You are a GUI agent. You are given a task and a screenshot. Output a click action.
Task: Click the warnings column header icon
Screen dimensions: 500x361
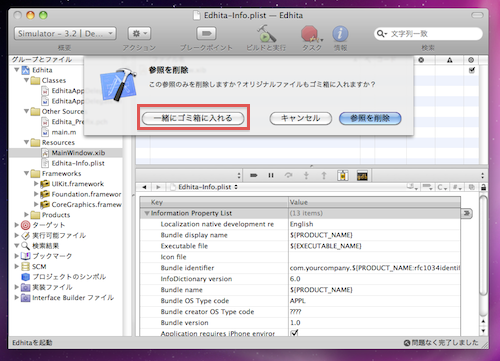pyautogui.click(x=450, y=60)
